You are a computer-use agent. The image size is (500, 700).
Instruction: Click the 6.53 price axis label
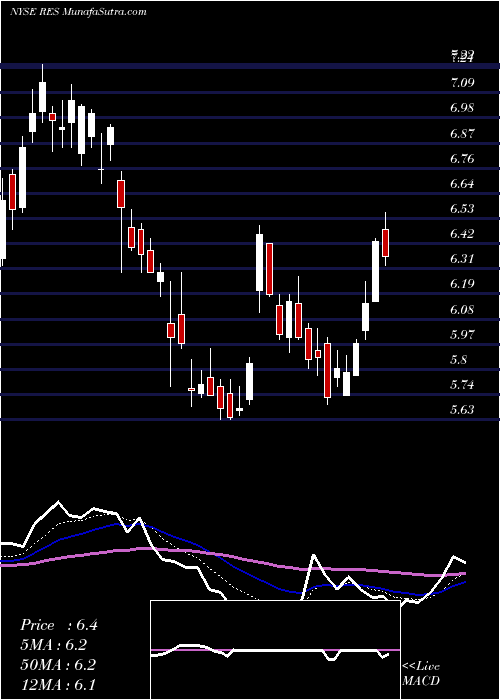[462, 209]
